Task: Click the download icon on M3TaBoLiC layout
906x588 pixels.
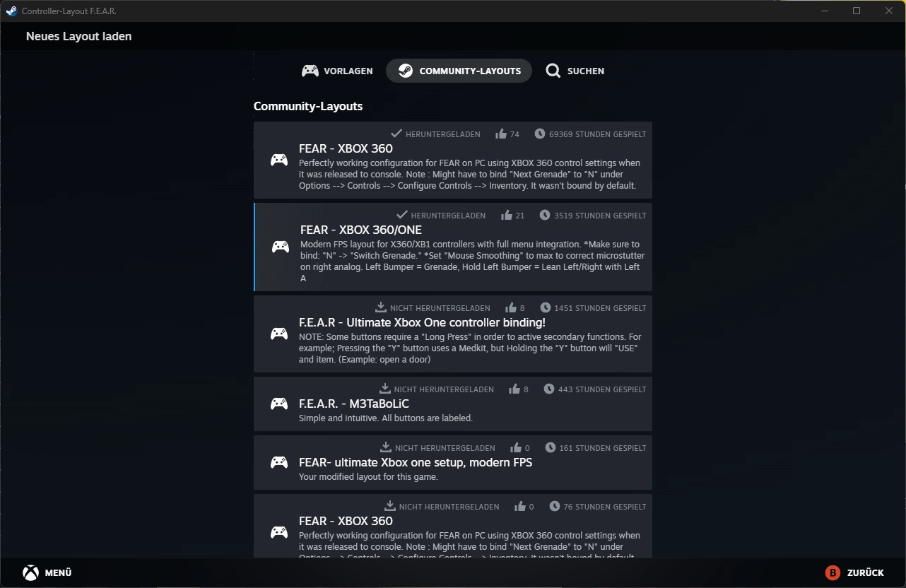Action: click(x=385, y=389)
